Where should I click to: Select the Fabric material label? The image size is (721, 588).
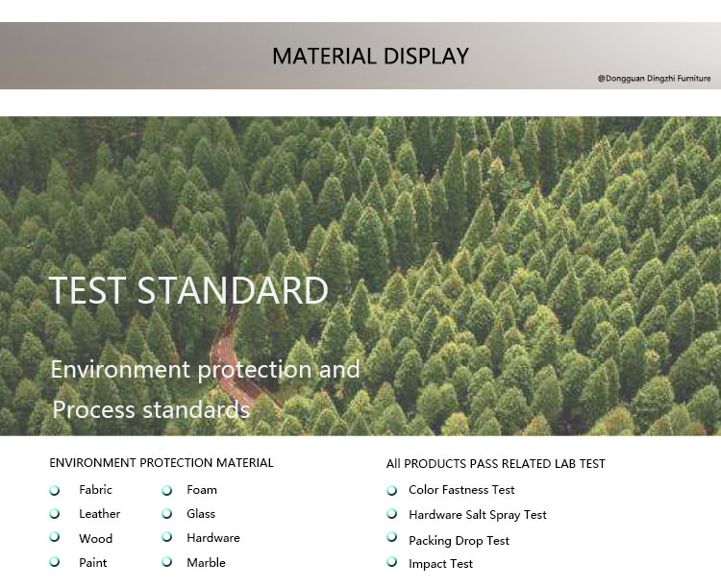click(x=95, y=490)
